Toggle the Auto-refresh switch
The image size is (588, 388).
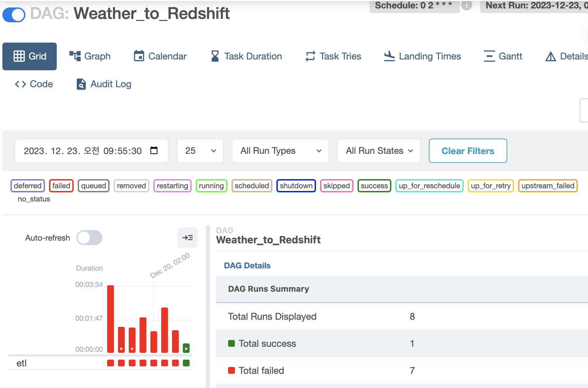89,238
